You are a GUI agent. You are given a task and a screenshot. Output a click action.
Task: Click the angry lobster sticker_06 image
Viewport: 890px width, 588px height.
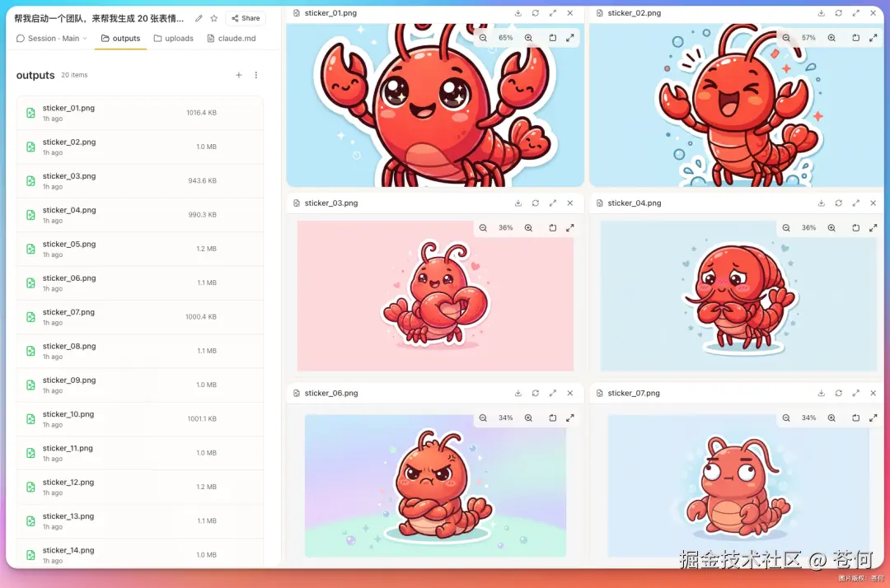[x=435, y=485]
